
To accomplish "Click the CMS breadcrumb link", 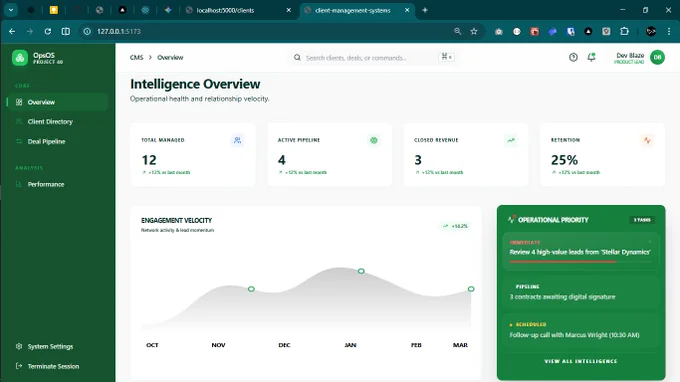I will 136,58.
